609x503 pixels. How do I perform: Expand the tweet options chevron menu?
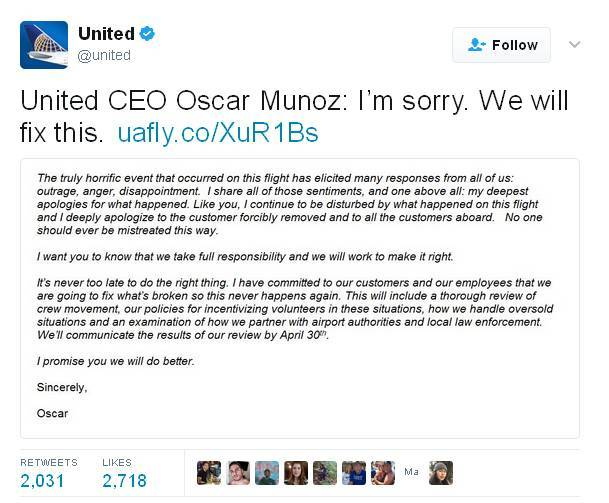point(574,44)
